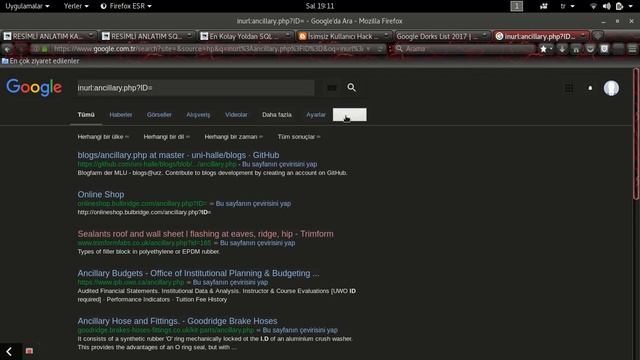640x360 pixels.
Task: Open the URL bar history dropdown arrow
Action: 369,49
